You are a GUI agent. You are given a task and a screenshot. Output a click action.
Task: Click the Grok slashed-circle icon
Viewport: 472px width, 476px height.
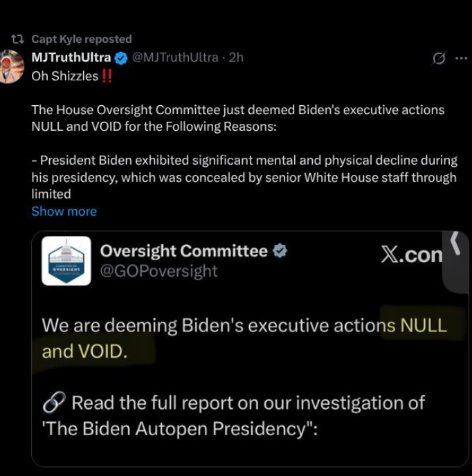tap(439, 59)
